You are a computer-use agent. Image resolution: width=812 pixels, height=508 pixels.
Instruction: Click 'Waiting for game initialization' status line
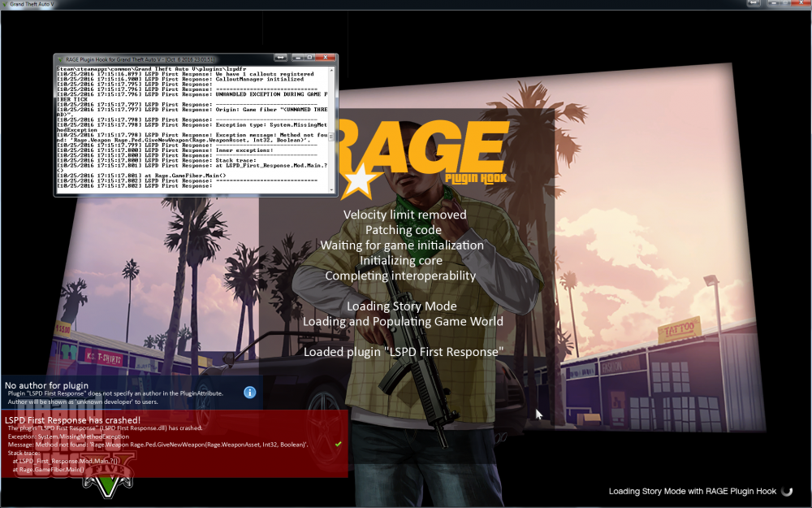tap(402, 245)
